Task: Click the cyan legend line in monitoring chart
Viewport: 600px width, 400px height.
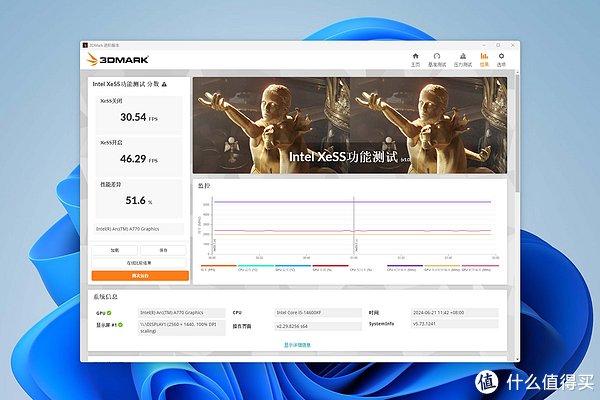Action: (256, 265)
